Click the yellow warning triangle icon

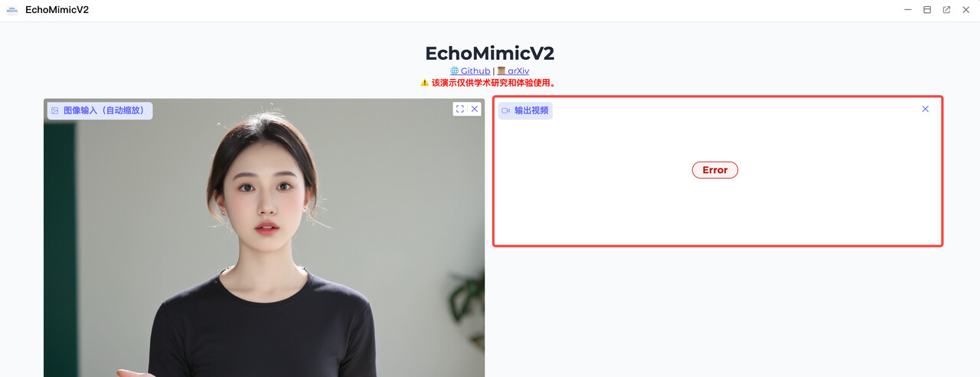click(425, 83)
